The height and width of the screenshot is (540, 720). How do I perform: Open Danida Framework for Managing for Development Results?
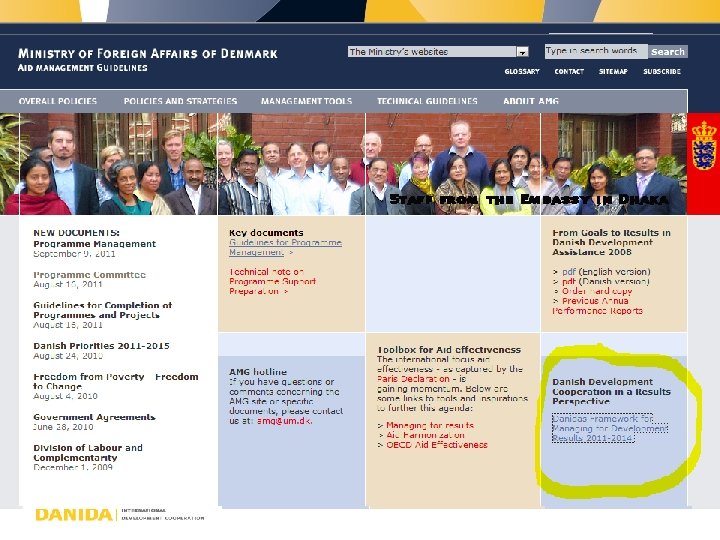(610, 428)
